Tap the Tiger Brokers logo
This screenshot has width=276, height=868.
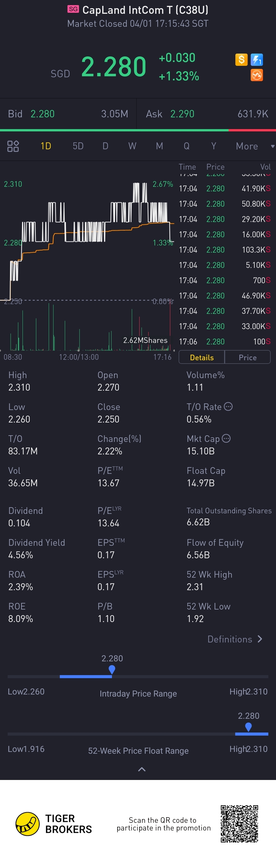coord(54,824)
